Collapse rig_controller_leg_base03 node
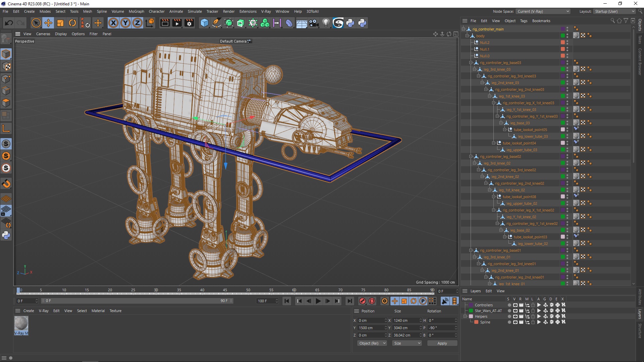The image size is (644, 362). (471, 63)
